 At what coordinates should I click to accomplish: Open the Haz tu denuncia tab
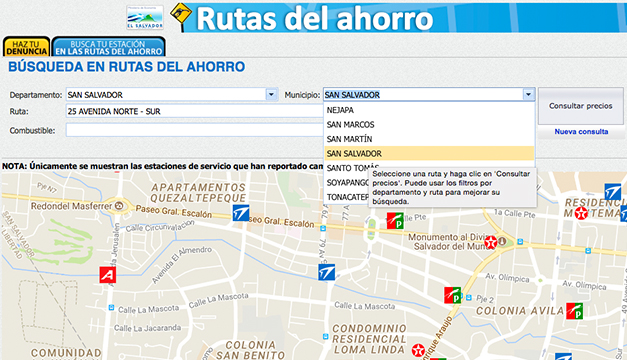click(x=26, y=47)
